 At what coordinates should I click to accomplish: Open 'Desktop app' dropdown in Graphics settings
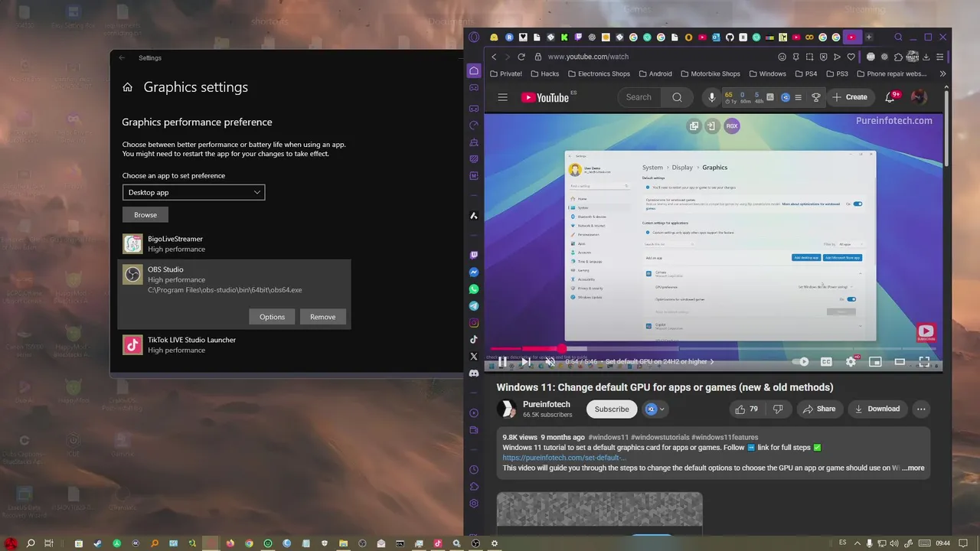(x=194, y=192)
